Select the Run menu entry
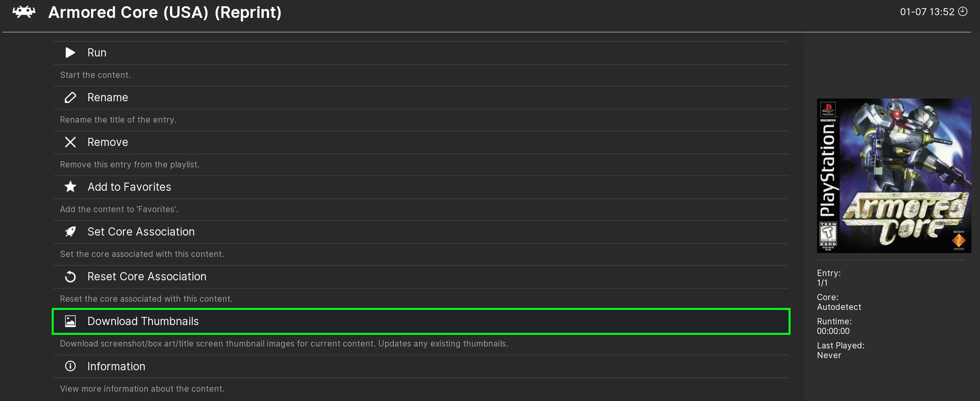This screenshot has height=401, width=980. 421,53
